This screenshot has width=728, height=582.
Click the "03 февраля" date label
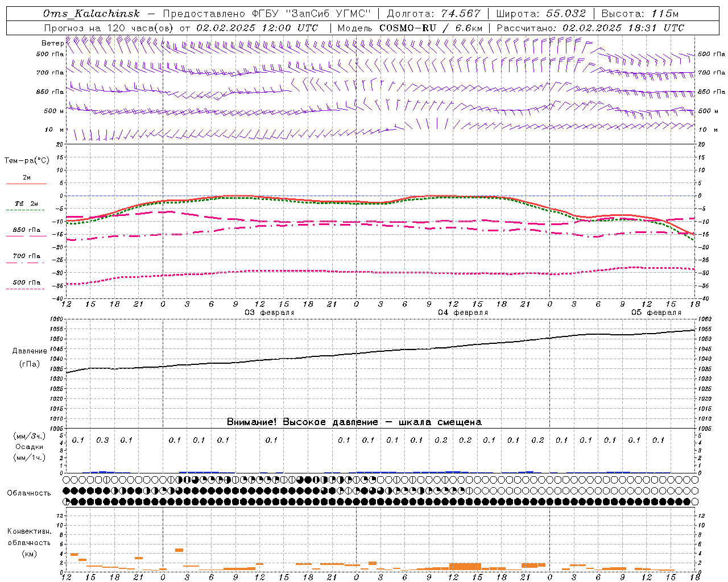(270, 313)
